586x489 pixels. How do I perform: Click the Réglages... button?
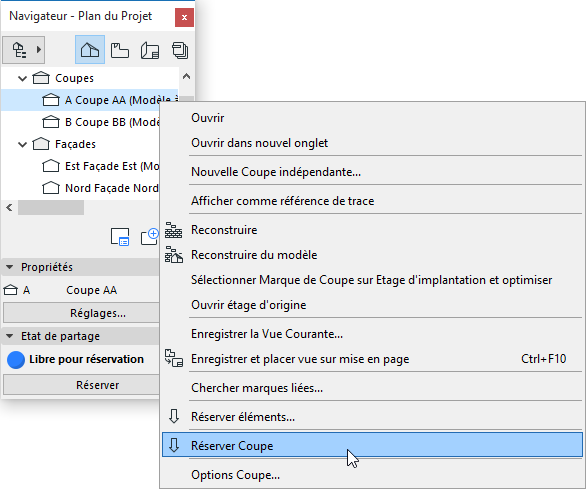click(x=81, y=313)
